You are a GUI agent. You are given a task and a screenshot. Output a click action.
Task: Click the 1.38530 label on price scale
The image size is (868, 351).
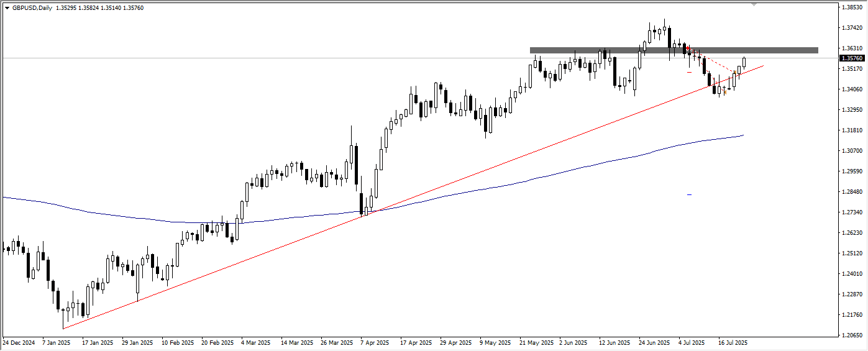pyautogui.click(x=852, y=7)
